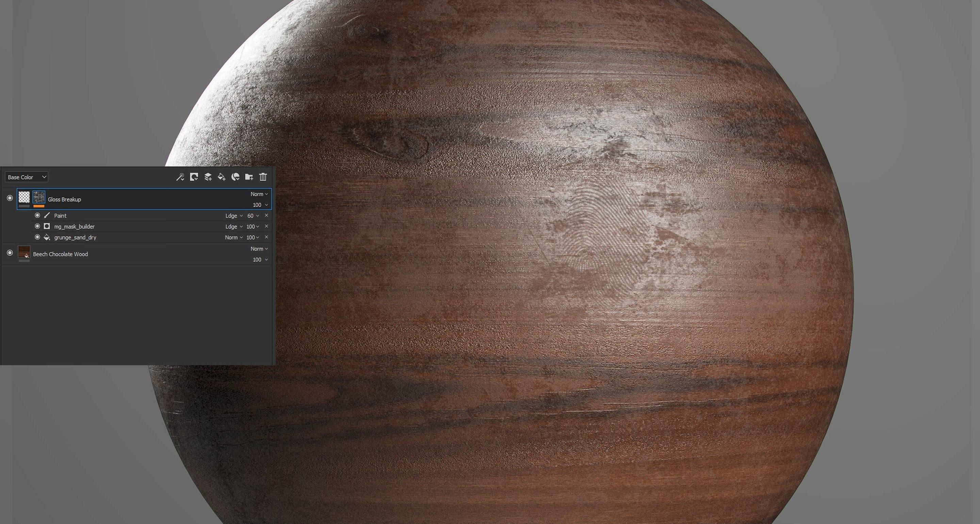This screenshot has height=524, width=980.
Task: Open the Base Color channel dropdown
Action: 27,177
